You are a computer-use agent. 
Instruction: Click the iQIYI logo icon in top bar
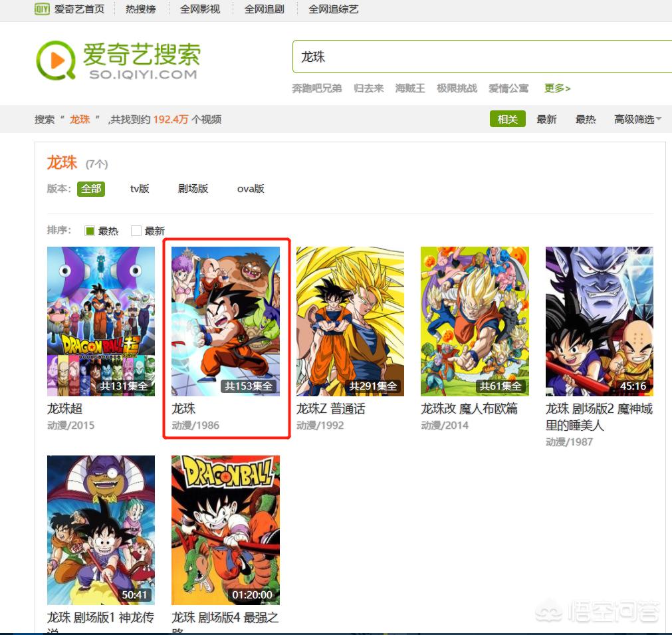pyautogui.click(x=42, y=9)
